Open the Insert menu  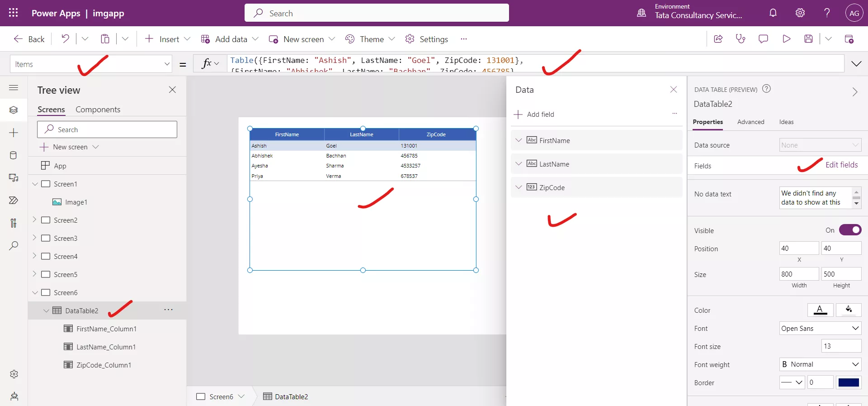[x=168, y=39]
